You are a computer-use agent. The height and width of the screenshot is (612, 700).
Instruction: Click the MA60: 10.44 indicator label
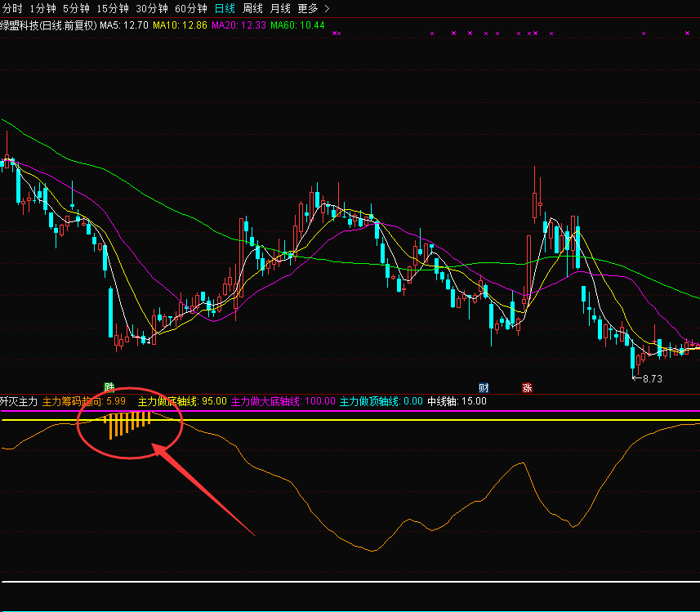pos(298,25)
